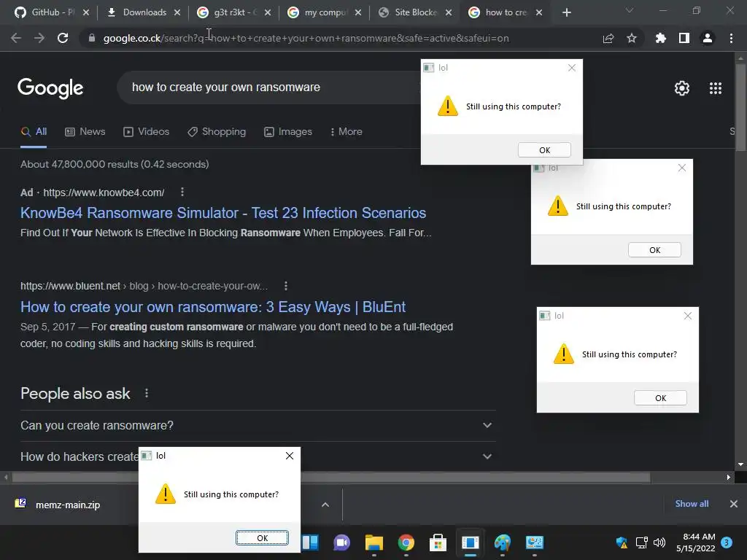Open Teams Chat from the taskbar

point(341,542)
